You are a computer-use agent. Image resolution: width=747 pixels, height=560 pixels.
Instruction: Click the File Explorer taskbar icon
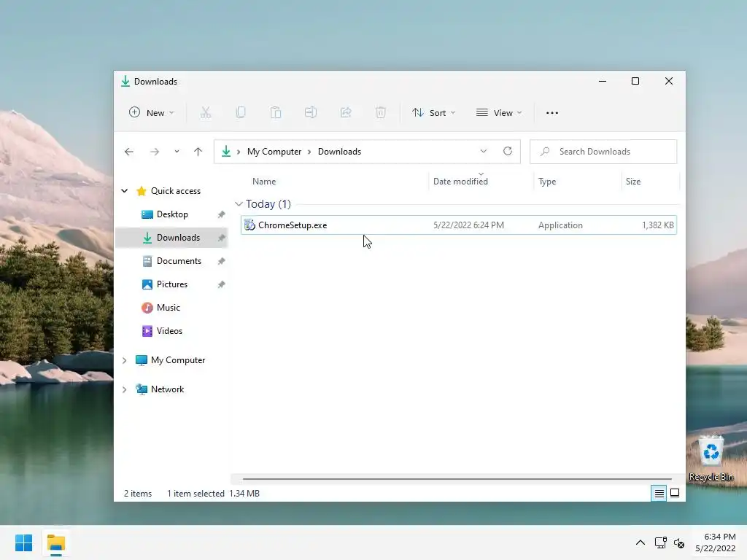[x=56, y=542]
